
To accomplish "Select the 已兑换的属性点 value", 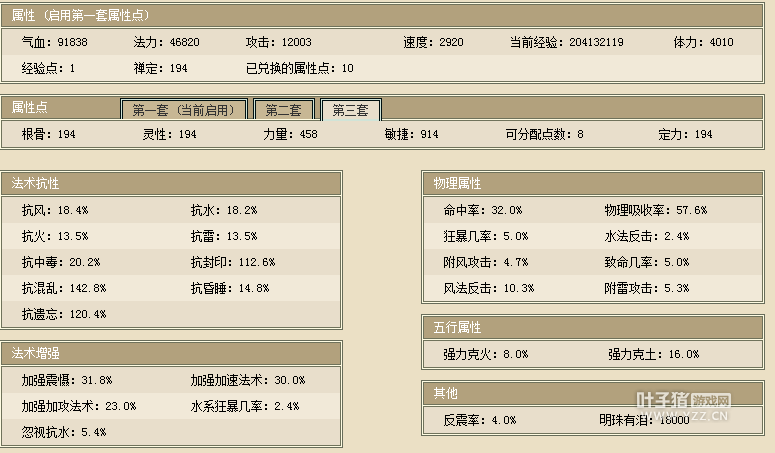I will 347,69.
